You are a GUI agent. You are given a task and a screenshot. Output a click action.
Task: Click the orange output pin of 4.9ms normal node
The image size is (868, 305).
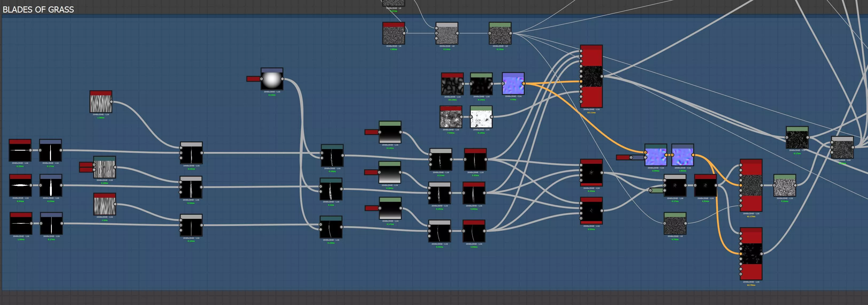(x=524, y=84)
